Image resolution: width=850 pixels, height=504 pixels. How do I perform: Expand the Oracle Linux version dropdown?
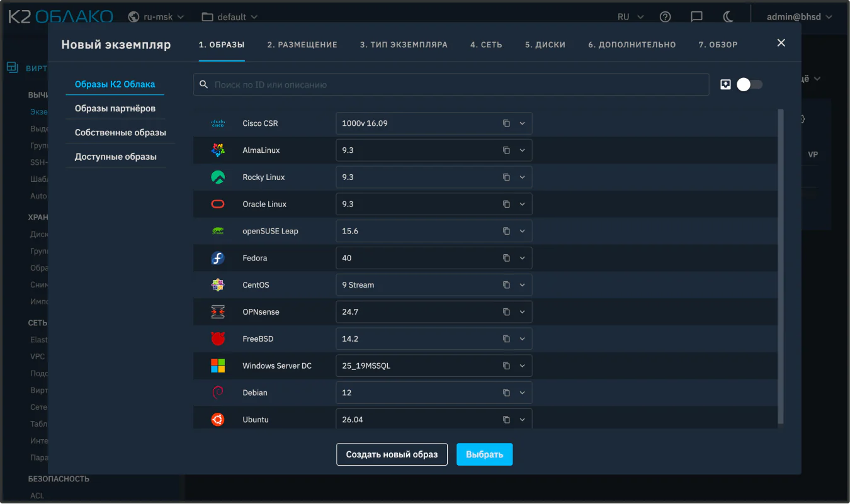point(522,204)
